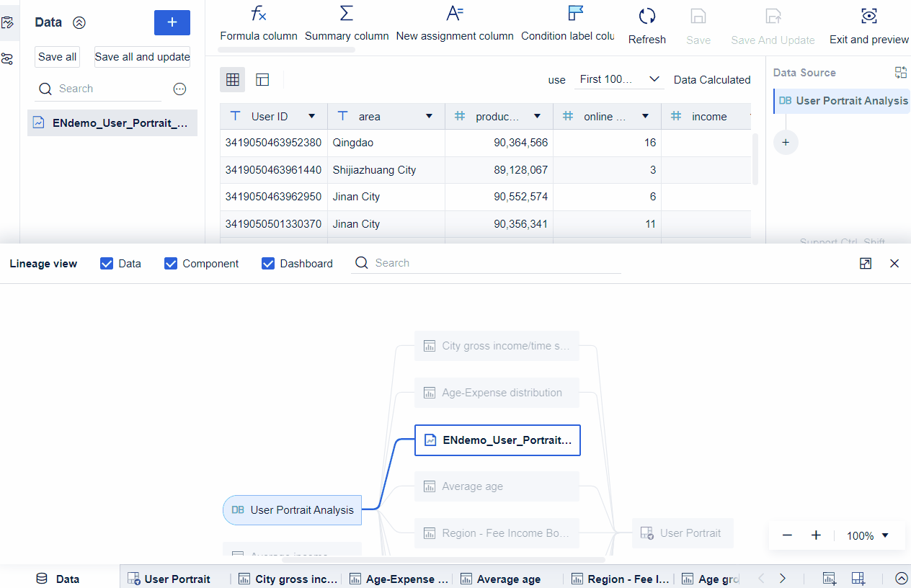Image resolution: width=911 pixels, height=588 pixels.
Task: Open the Summary column tool
Action: click(346, 22)
